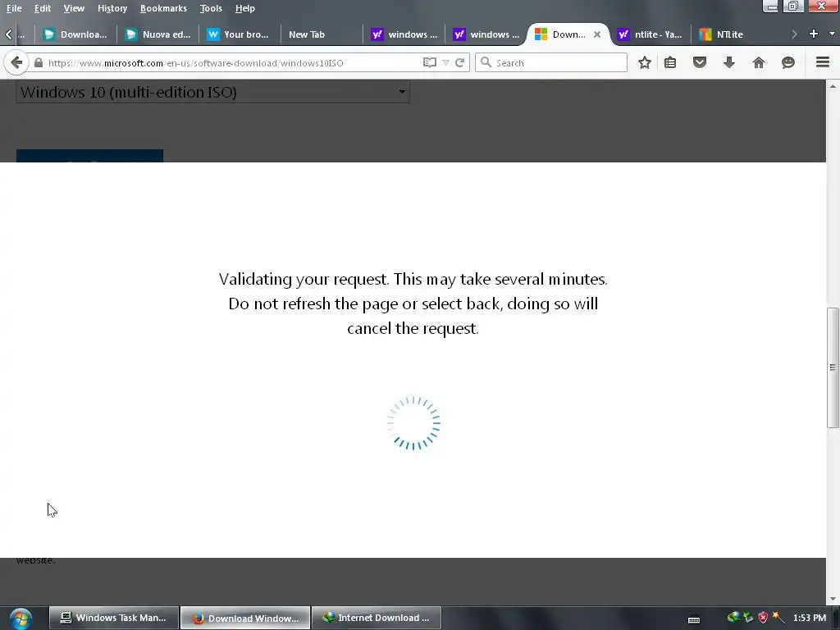Viewport: 840px width, 630px height.
Task: Close the active Microsoft download tab
Action: [x=597, y=34]
